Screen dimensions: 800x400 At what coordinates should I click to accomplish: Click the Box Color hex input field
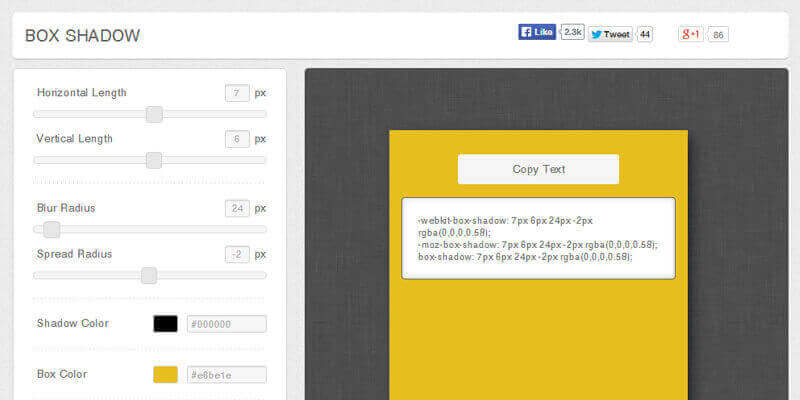pyautogui.click(x=226, y=374)
